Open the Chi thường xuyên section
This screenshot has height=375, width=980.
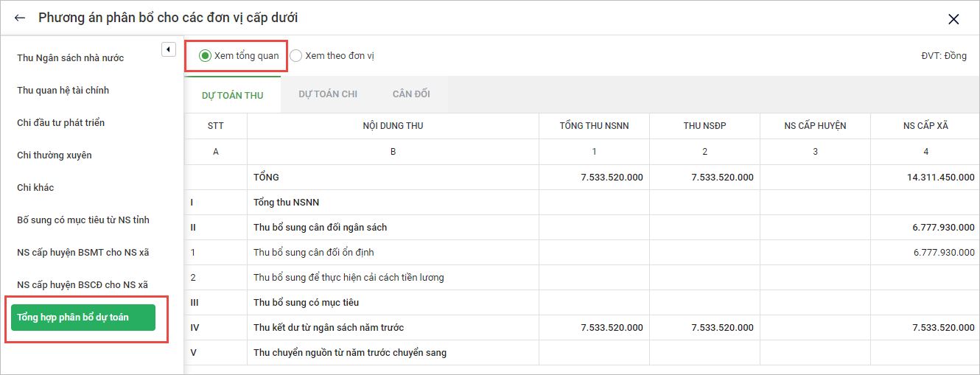55,155
